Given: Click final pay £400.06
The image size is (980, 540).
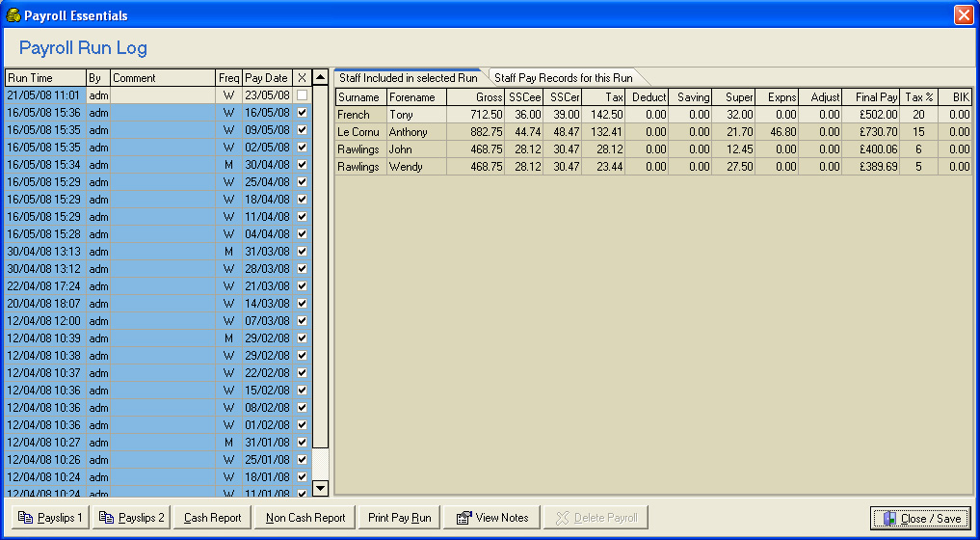Looking at the screenshot, I should click(870, 149).
